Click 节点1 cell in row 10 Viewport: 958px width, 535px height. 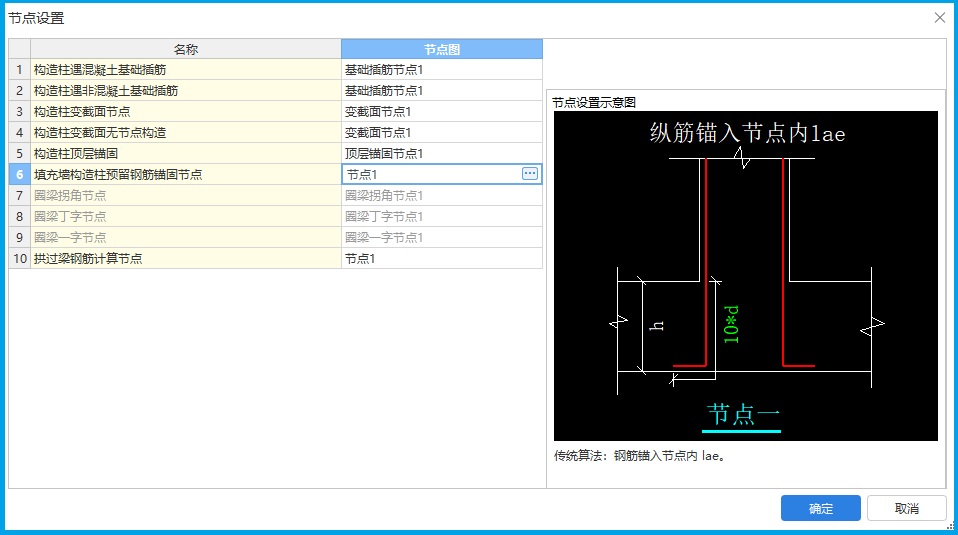(442, 258)
